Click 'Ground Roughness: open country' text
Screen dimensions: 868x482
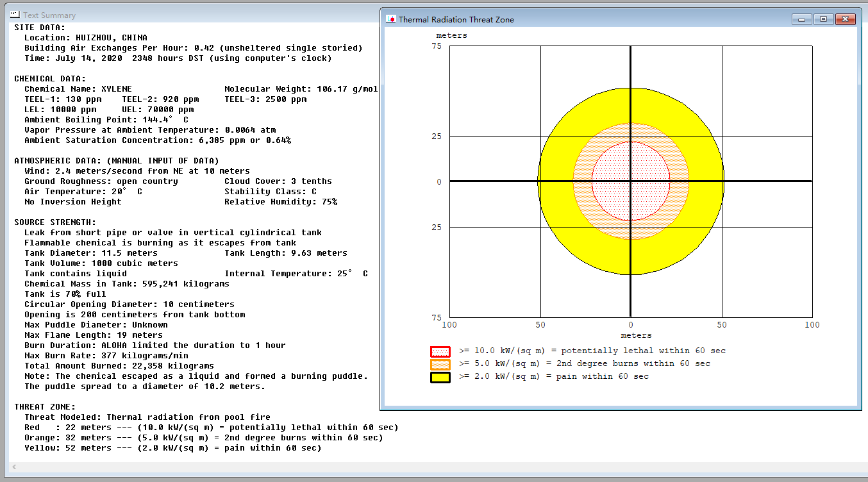coord(101,181)
